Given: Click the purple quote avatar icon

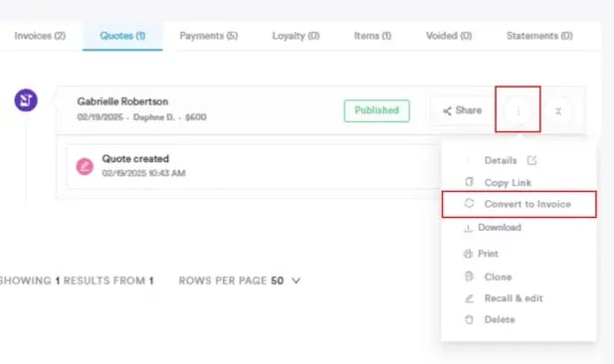Looking at the screenshot, I should (26, 100).
